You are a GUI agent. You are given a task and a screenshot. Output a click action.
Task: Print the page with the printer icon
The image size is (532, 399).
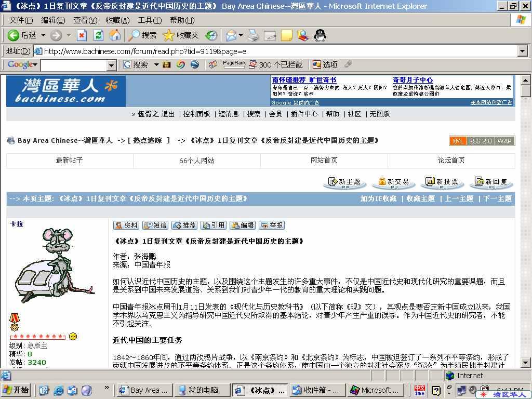pyautogui.click(x=254, y=35)
